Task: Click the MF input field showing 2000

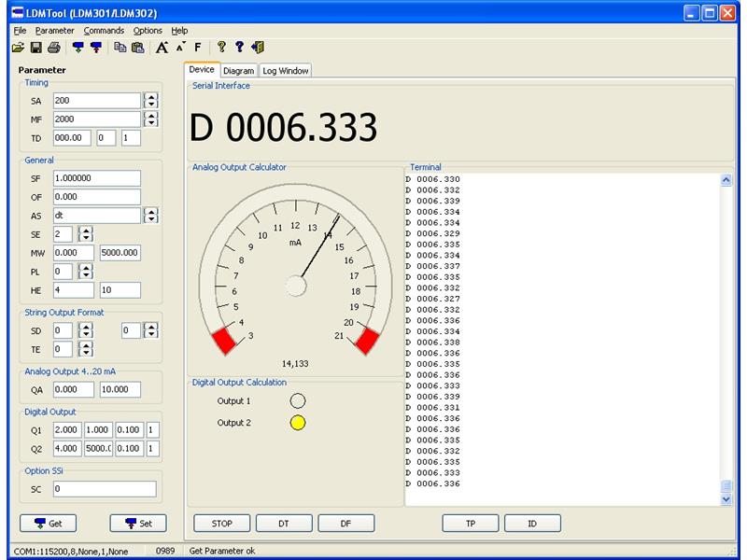Action: (97, 119)
